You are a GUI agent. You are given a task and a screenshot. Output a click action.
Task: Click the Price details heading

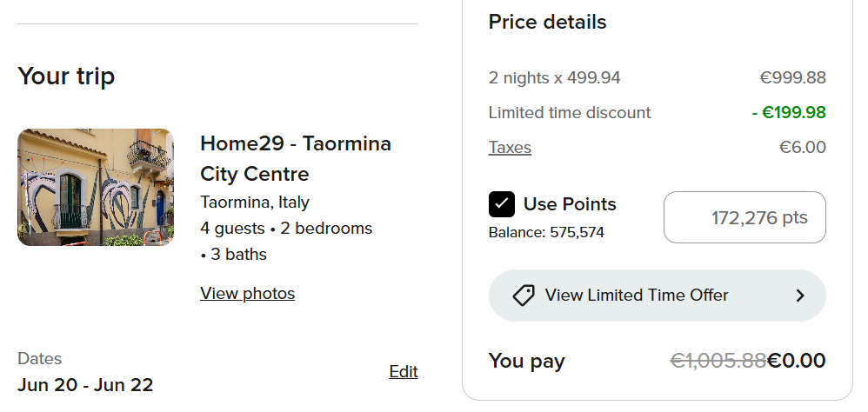548,23
